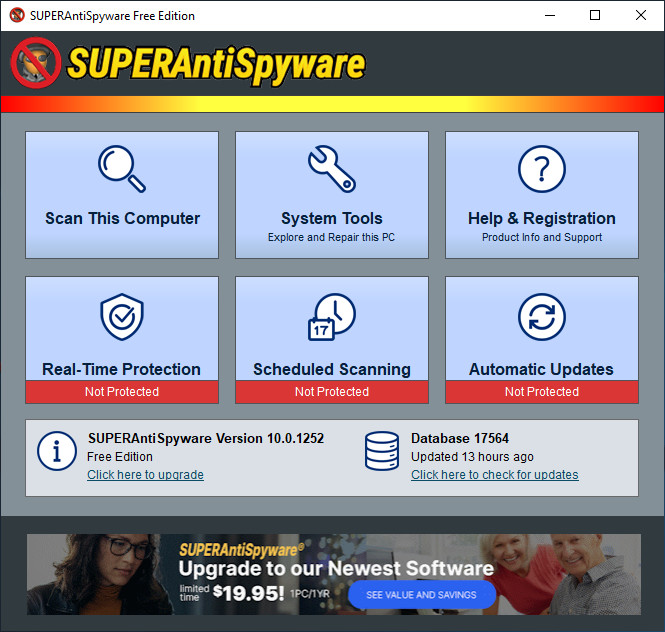Click Product Info and Support subtitle
This screenshot has width=665, height=632.
(x=542, y=237)
